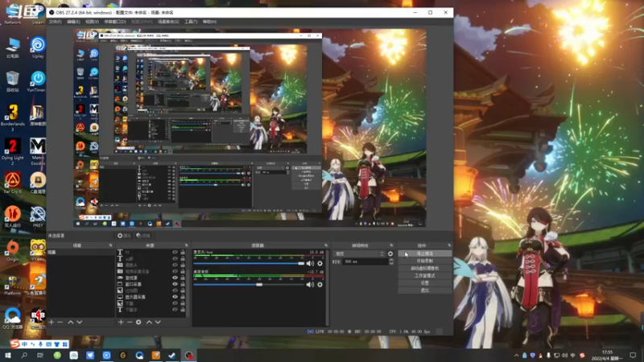The image size is (644, 362).
Task: Remove selected scene with the minus button
Action: click(x=60, y=323)
